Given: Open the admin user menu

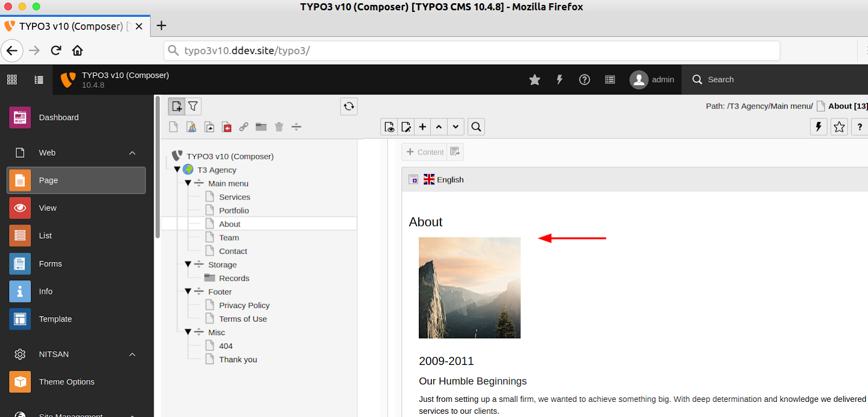Looking at the screenshot, I should click(x=653, y=80).
